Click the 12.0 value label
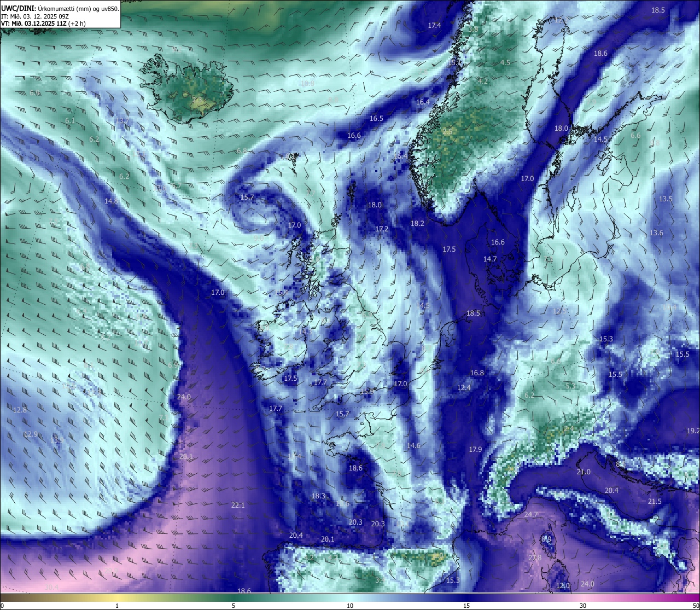Image resolution: width=700 pixels, height=610 pixels. pyautogui.click(x=563, y=585)
